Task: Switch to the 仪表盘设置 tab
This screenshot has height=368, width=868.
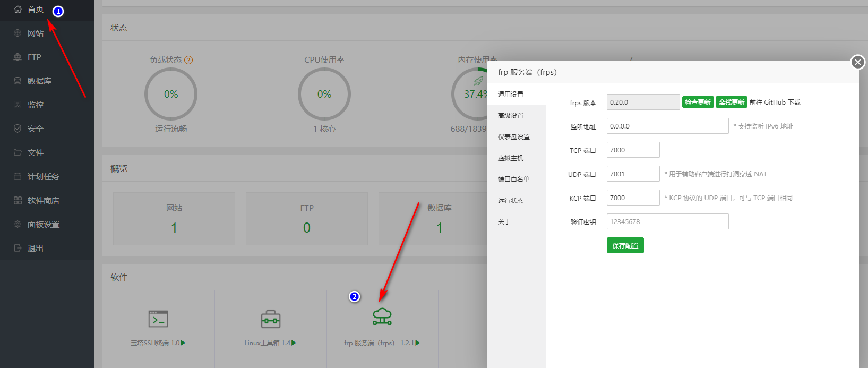Action: click(517, 136)
